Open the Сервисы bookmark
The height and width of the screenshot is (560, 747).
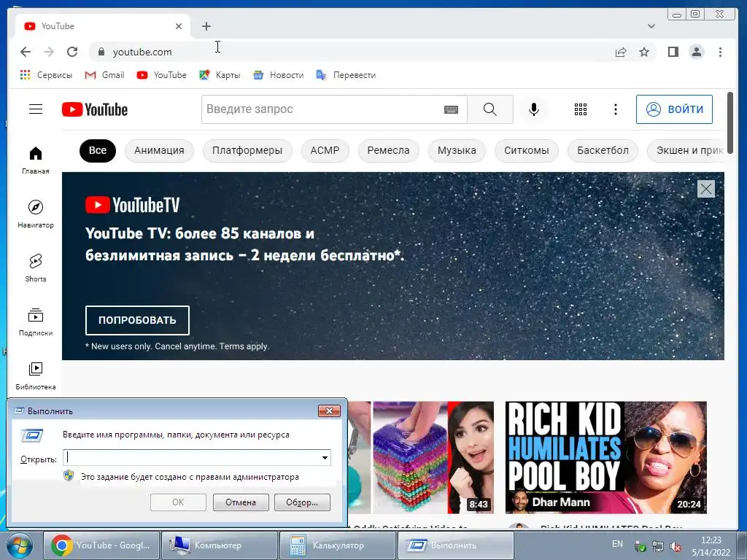tap(46, 75)
